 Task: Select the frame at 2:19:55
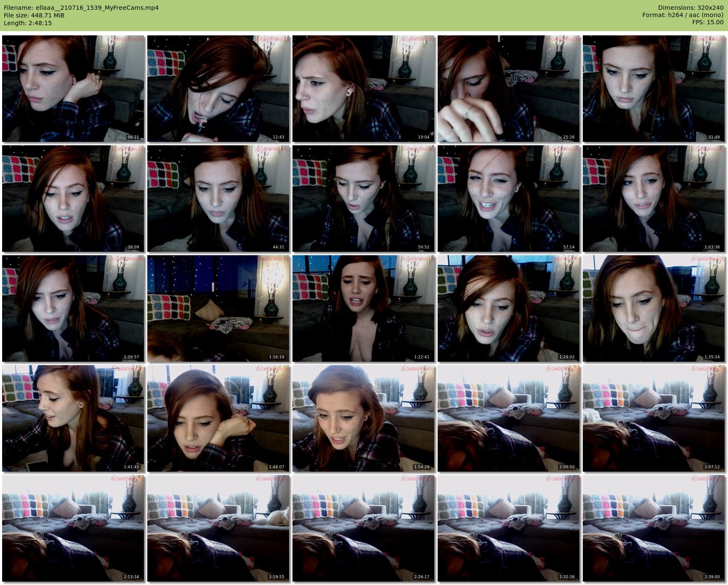(218, 528)
